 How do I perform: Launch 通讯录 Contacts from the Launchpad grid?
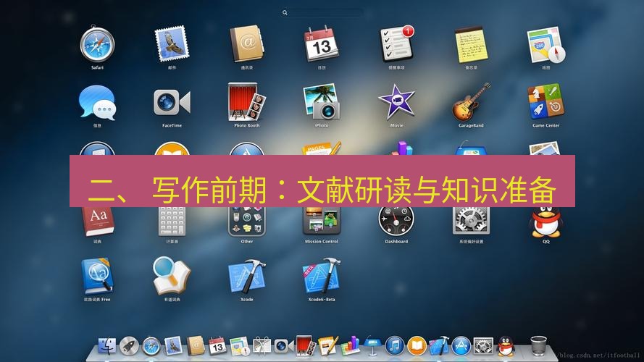point(246,44)
